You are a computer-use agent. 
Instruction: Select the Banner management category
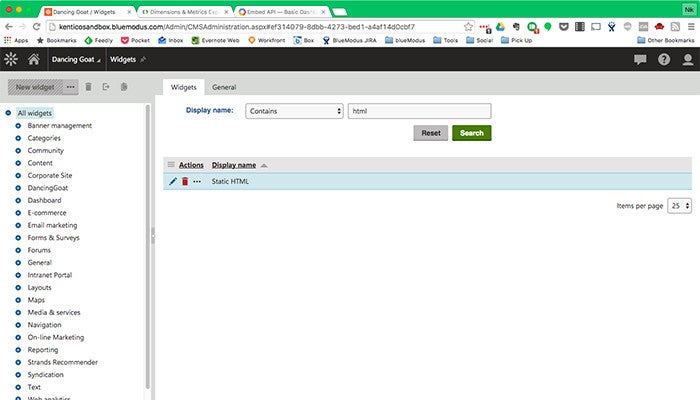[60, 125]
